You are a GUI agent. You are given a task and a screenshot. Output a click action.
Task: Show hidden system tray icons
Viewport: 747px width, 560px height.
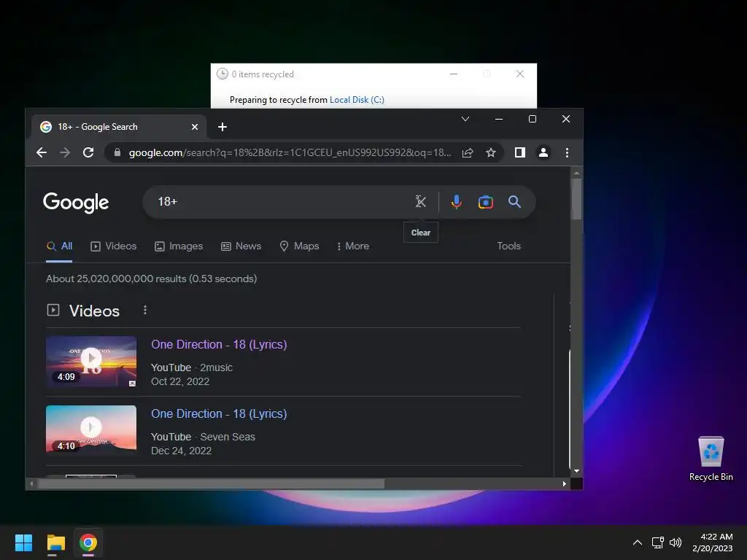(637, 542)
